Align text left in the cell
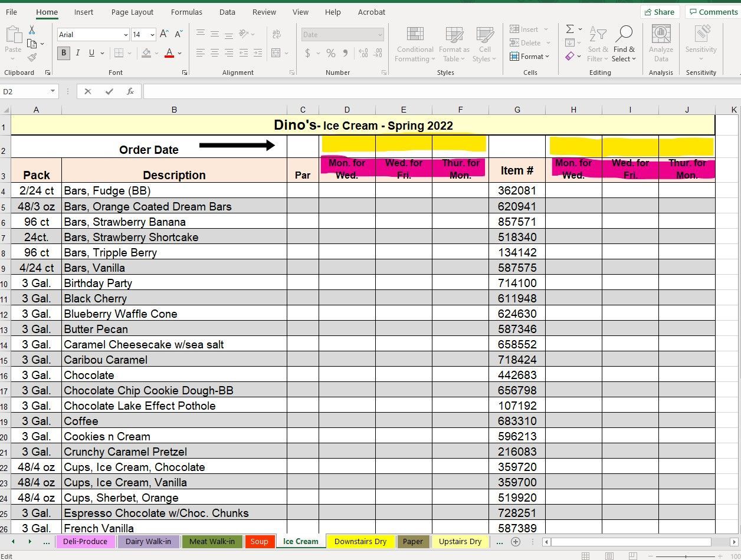Image resolution: width=741 pixels, height=560 pixels. (x=201, y=53)
